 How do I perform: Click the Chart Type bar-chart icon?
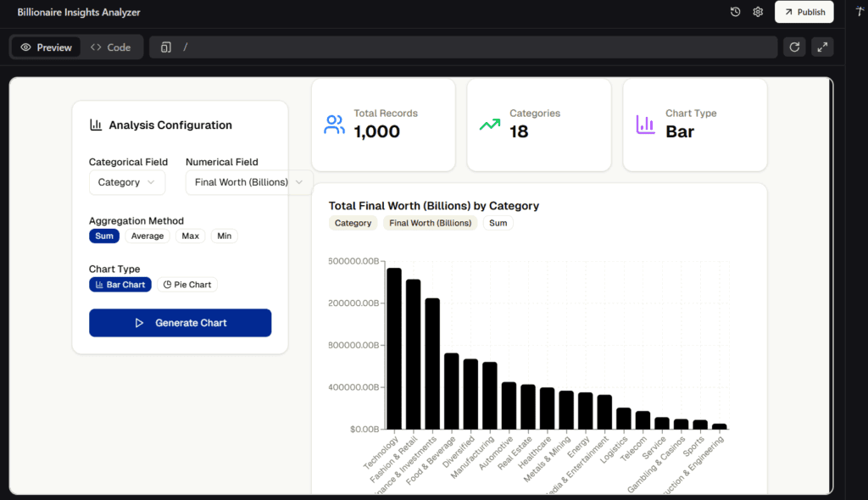tap(645, 125)
